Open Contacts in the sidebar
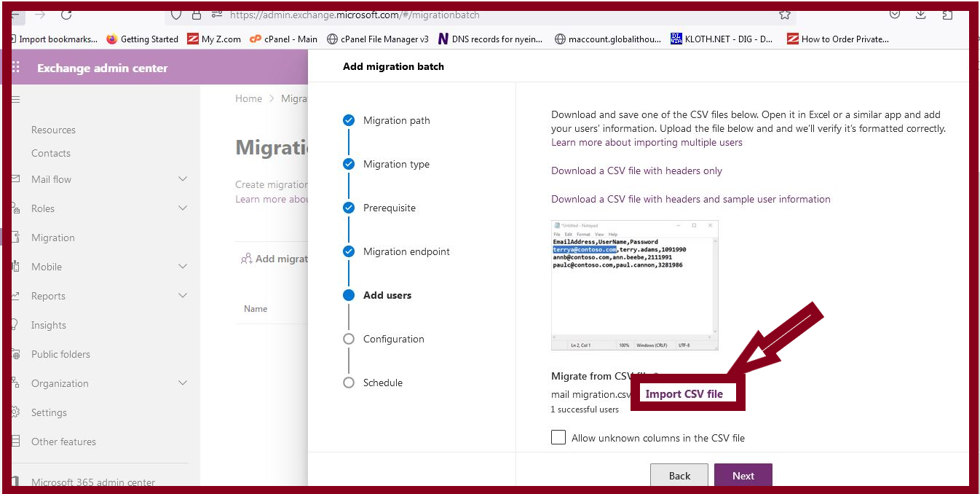The height and width of the screenshot is (494, 980). [x=51, y=153]
